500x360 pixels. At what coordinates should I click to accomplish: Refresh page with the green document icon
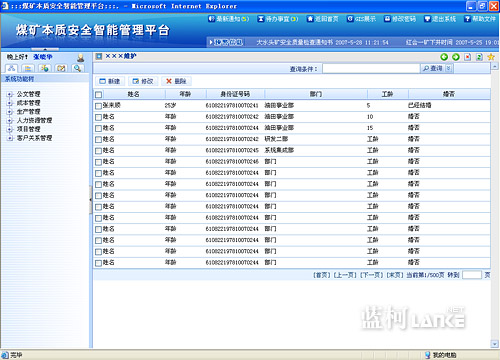pyautogui.click(x=479, y=57)
